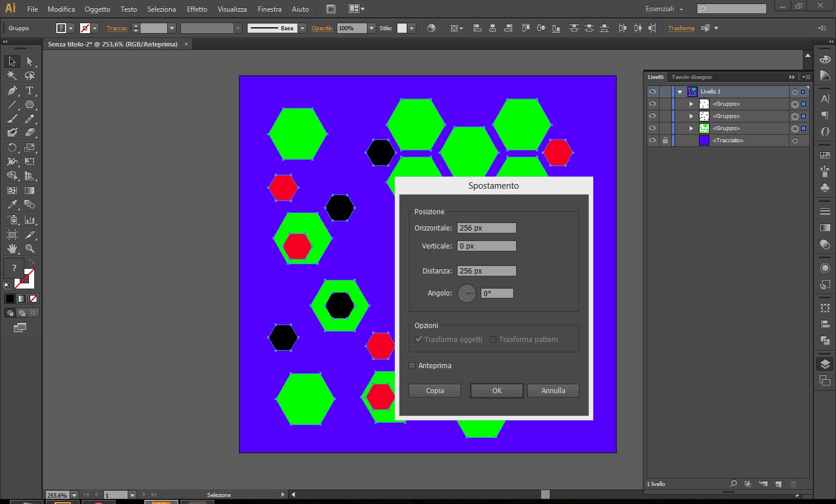Click the target circle of Livello 1
Screen dimensions: 836x504
(x=795, y=92)
